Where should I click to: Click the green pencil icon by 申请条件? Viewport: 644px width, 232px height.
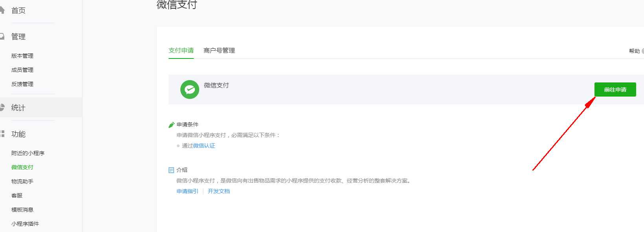coord(171,125)
